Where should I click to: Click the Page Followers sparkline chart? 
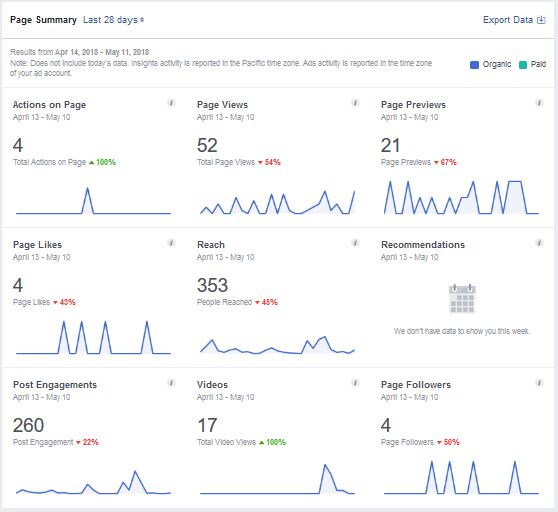[x=462, y=477]
